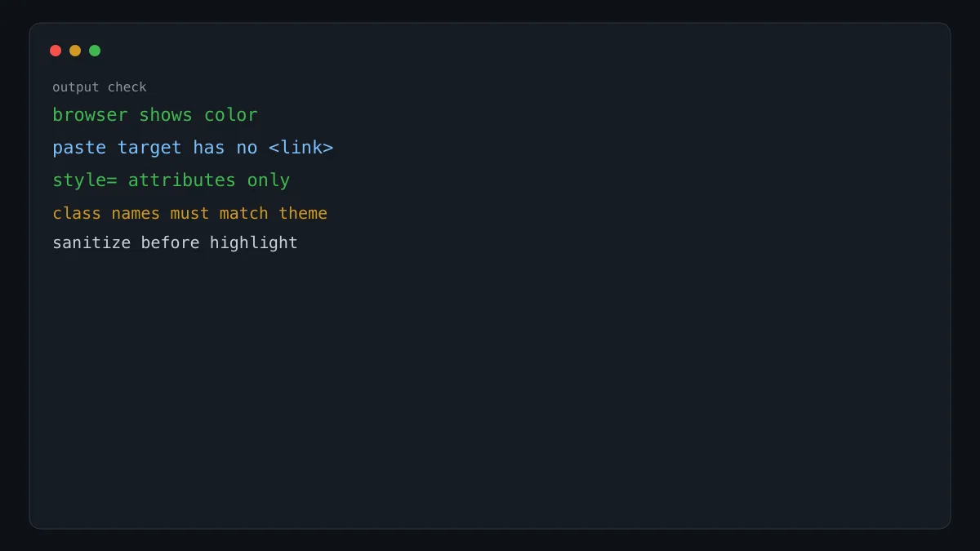
Task: Click the word 'before' in white line
Action: (x=170, y=242)
